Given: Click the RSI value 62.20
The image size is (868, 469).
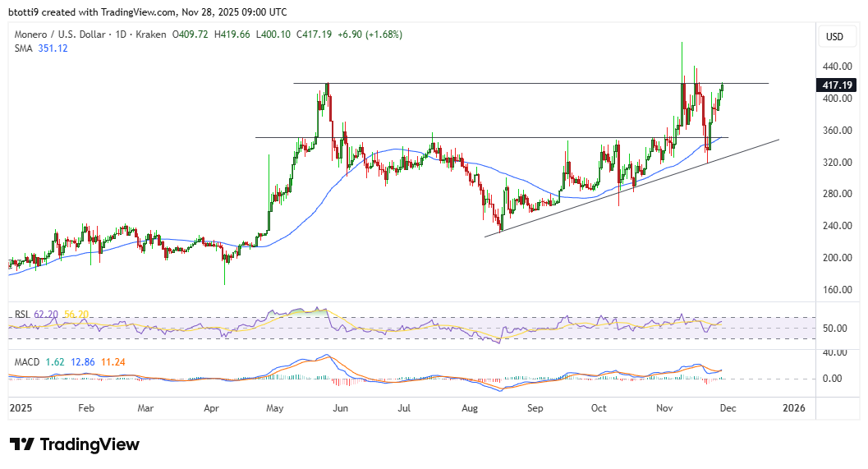Looking at the screenshot, I should point(46,315).
